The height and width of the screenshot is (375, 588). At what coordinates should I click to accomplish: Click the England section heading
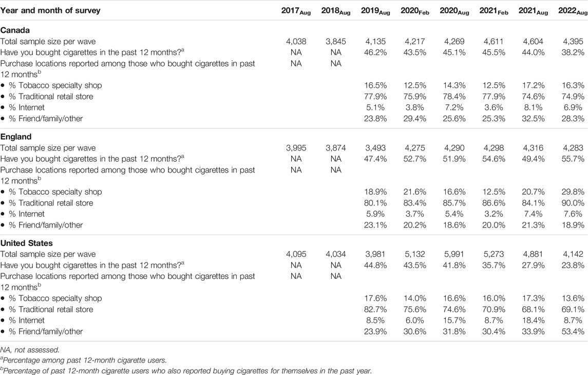point(16,137)
